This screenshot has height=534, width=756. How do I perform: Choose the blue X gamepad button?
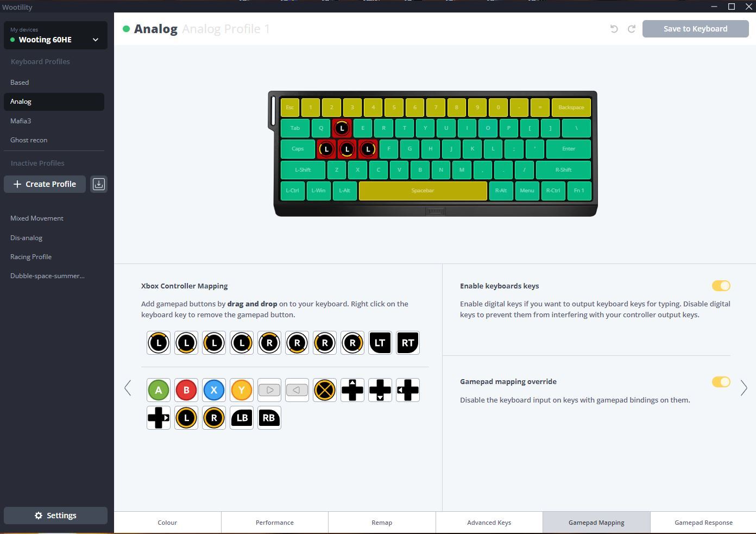tap(214, 390)
